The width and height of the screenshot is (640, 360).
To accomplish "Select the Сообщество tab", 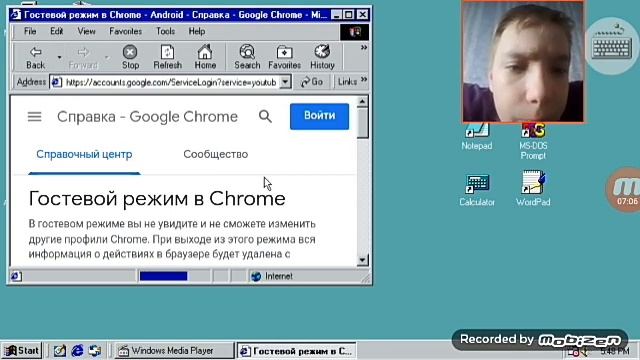I will (216, 154).
